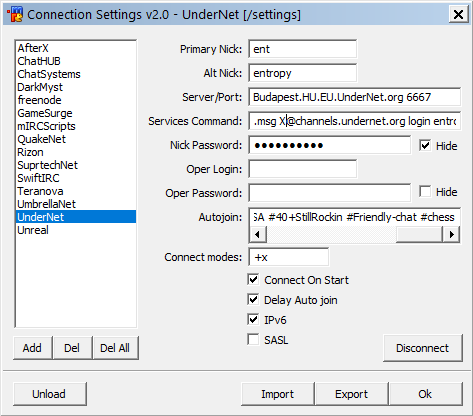This screenshot has width=473, height=416.
Task: Close the Connection Settings dialog
Action: tap(459, 14)
